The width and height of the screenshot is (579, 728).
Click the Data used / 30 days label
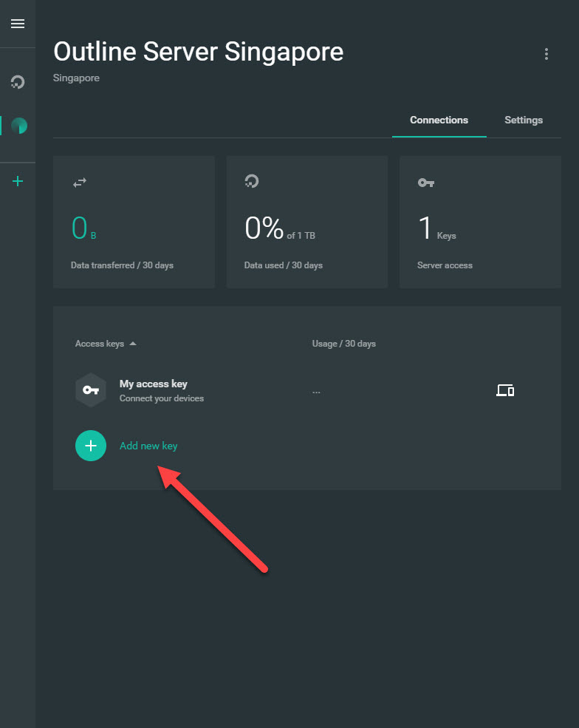tap(283, 265)
